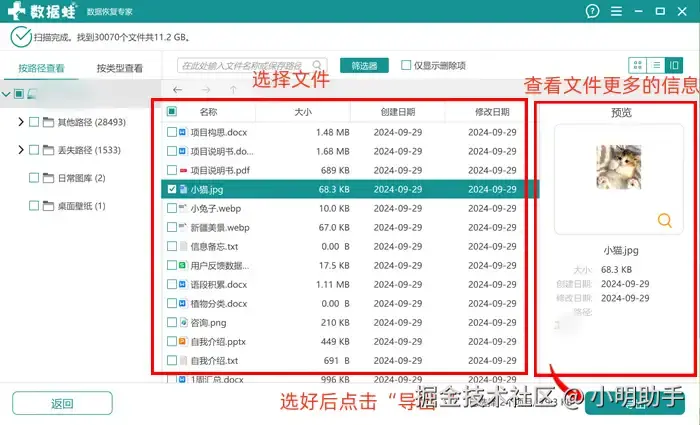Click the folder icon of 桌面壁纸

tap(48, 206)
